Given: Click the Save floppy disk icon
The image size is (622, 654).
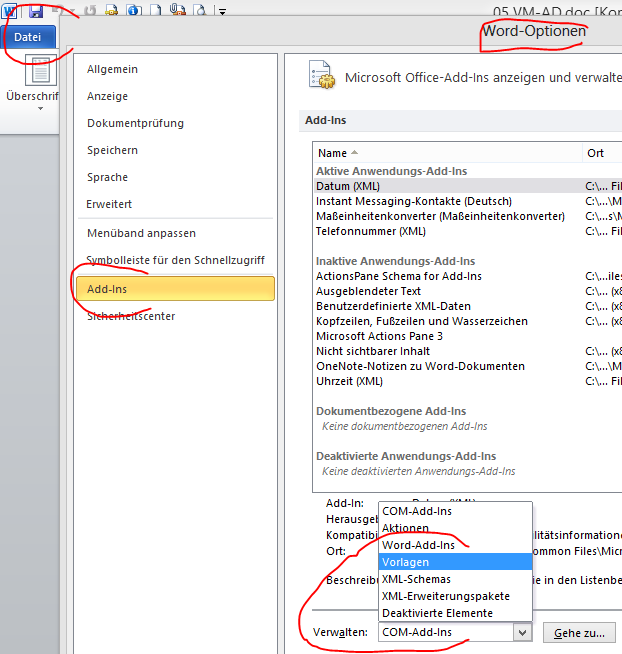Looking at the screenshot, I should [x=36, y=11].
